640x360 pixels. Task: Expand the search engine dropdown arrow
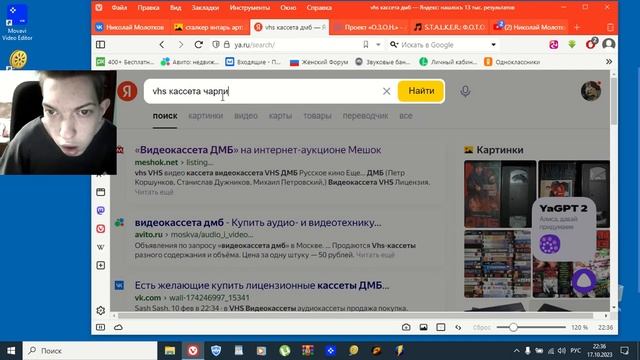click(x=493, y=44)
